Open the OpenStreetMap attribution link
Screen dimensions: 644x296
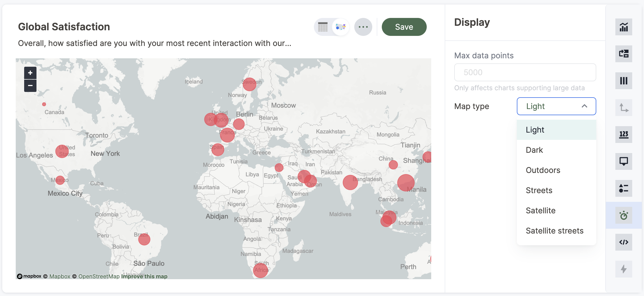(99, 276)
